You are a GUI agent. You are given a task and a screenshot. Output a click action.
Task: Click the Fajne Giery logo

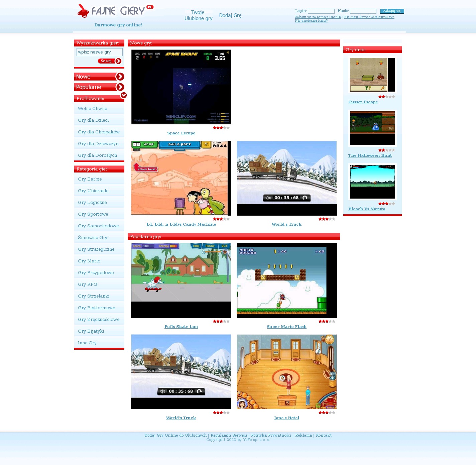(x=115, y=11)
